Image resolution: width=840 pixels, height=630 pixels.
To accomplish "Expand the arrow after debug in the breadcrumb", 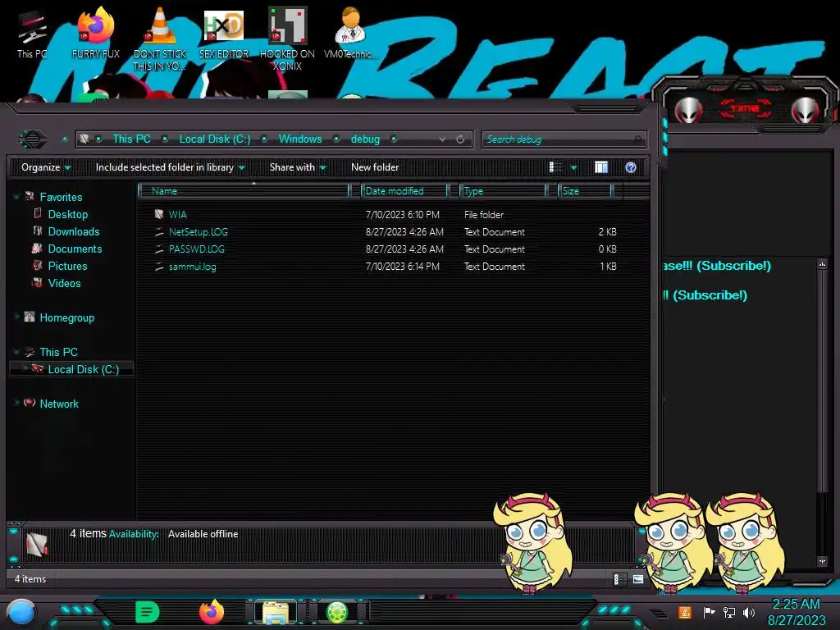I will pyautogui.click(x=394, y=139).
